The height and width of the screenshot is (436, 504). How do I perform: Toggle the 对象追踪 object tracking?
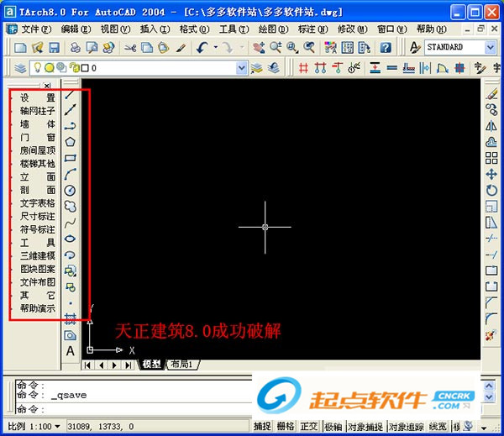tap(406, 427)
